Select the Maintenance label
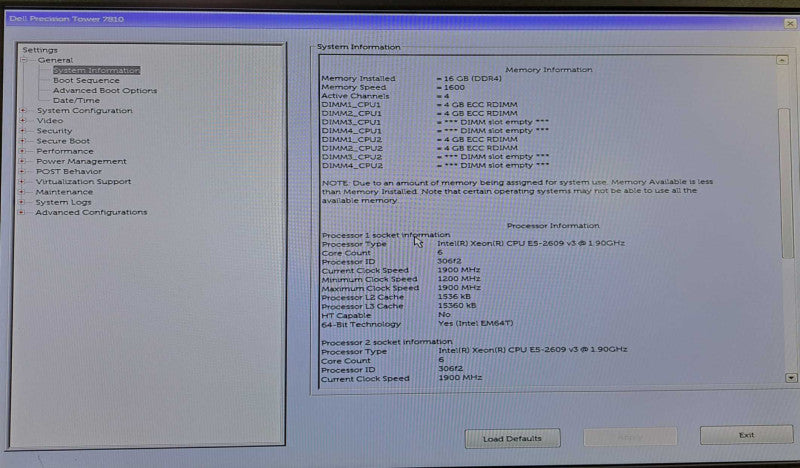 [64, 192]
